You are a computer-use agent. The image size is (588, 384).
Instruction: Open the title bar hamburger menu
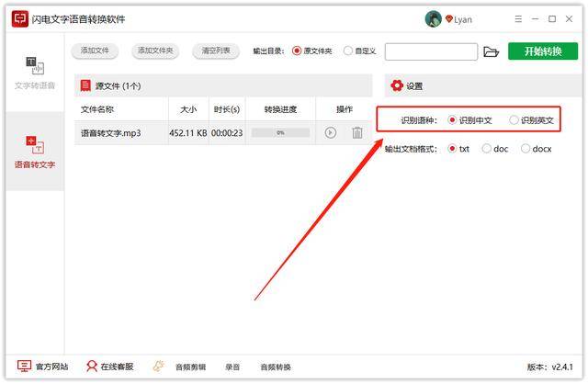coord(516,19)
